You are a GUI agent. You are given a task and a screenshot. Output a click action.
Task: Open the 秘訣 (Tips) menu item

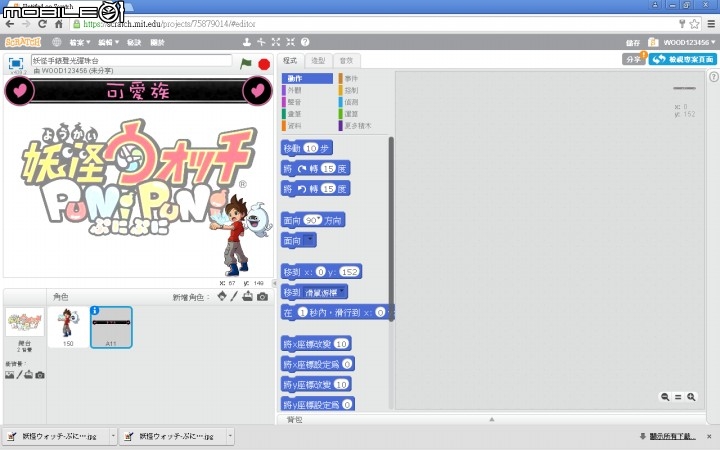(134, 42)
